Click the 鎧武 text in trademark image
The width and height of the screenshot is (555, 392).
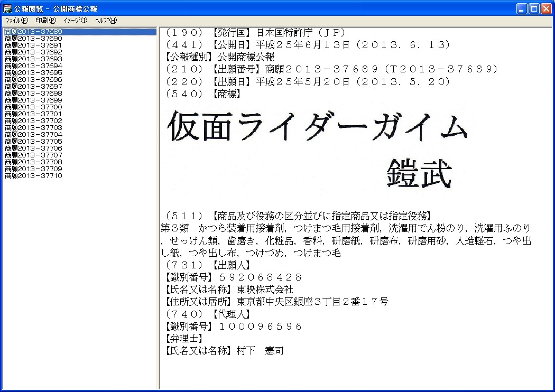pyautogui.click(x=419, y=173)
